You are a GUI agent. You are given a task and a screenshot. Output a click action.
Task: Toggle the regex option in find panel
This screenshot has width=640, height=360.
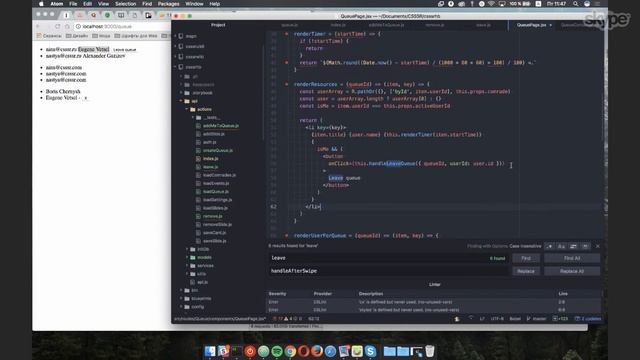(549, 246)
